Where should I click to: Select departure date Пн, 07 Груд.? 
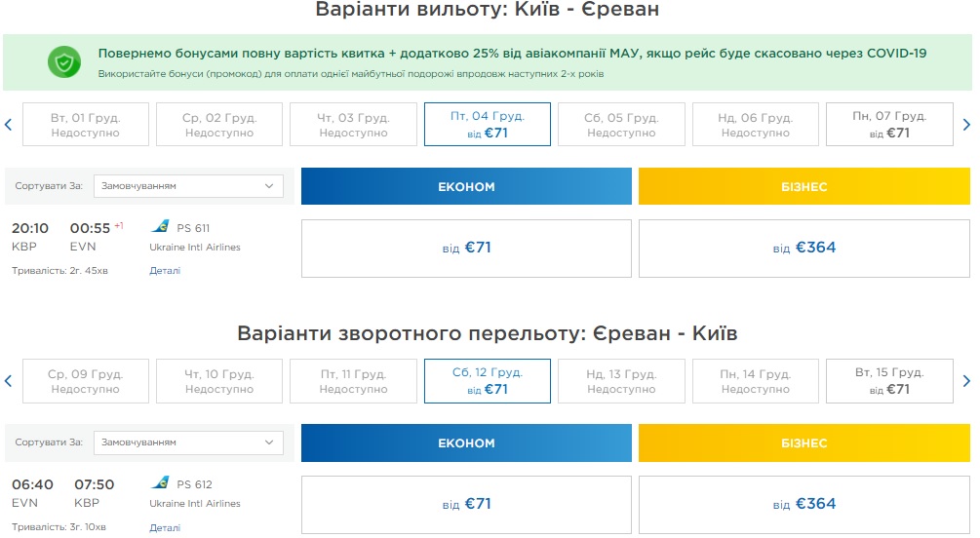coord(889,124)
